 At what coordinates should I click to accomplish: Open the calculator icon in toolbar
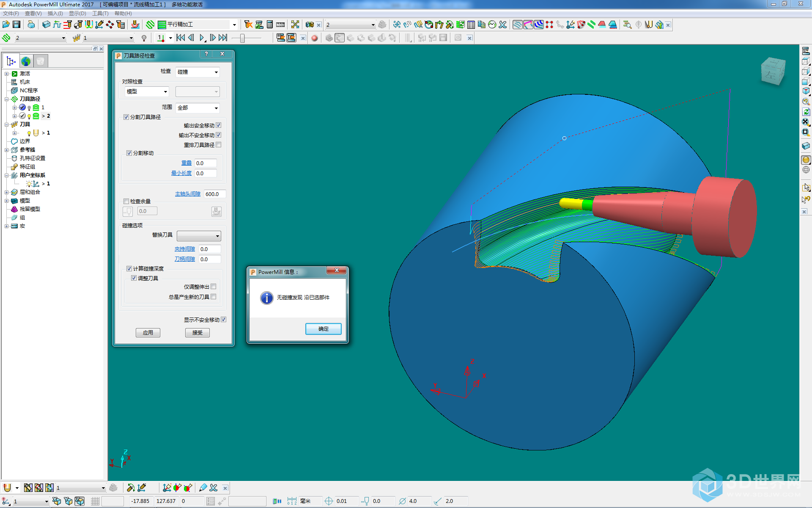point(270,25)
